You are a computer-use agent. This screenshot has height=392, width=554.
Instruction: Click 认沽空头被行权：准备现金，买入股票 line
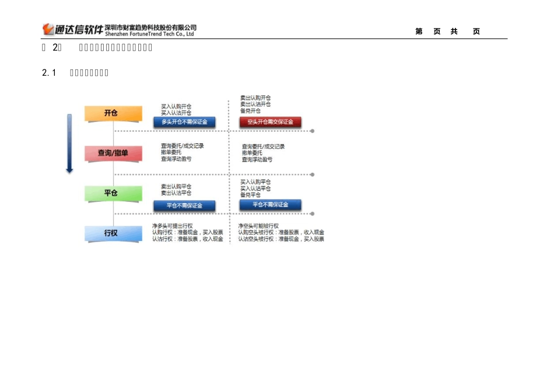pos(281,239)
